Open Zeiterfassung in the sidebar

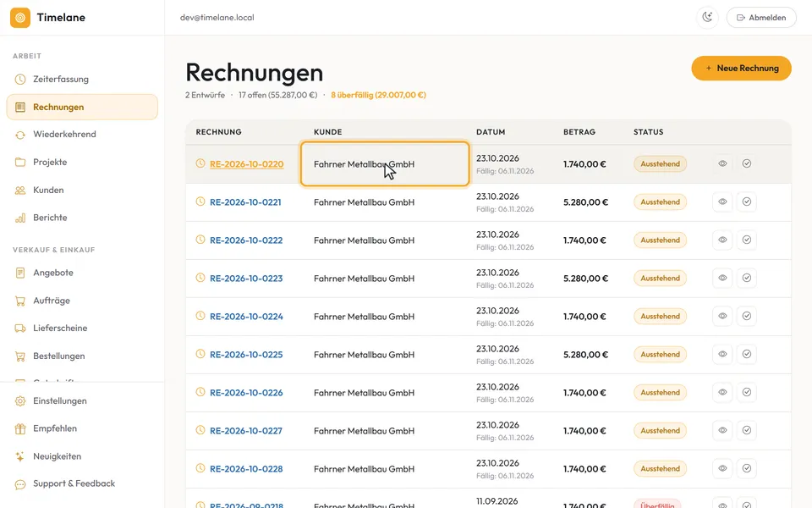pyautogui.click(x=82, y=80)
